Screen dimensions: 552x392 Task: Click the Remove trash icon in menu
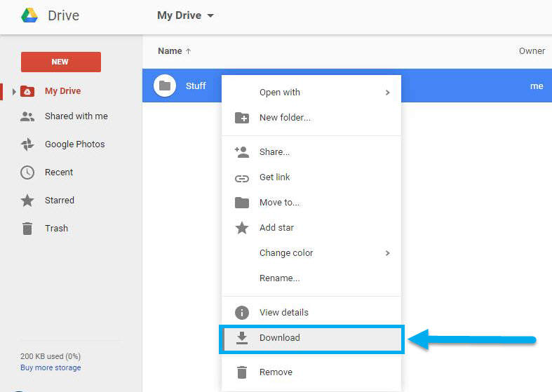[x=242, y=372]
